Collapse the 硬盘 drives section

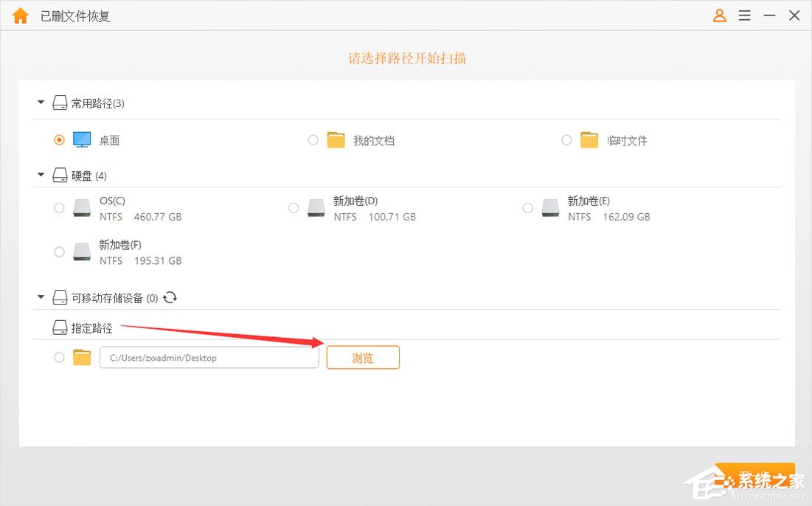click(x=41, y=175)
